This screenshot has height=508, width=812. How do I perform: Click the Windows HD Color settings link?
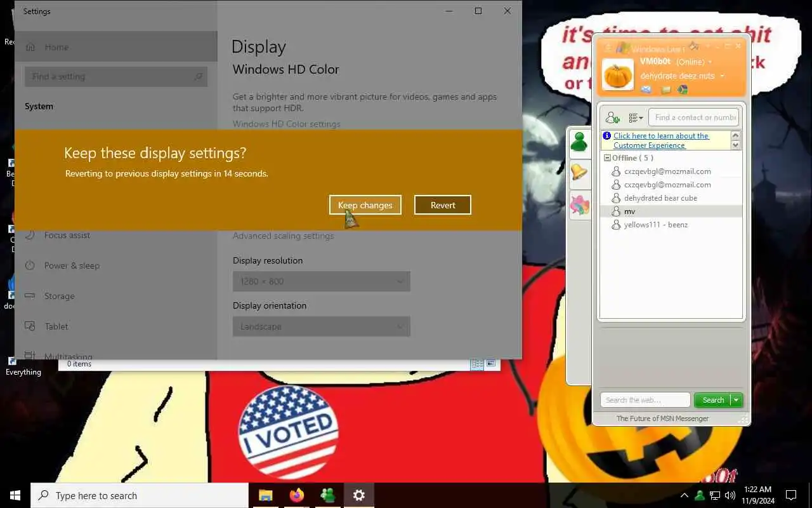coord(287,124)
